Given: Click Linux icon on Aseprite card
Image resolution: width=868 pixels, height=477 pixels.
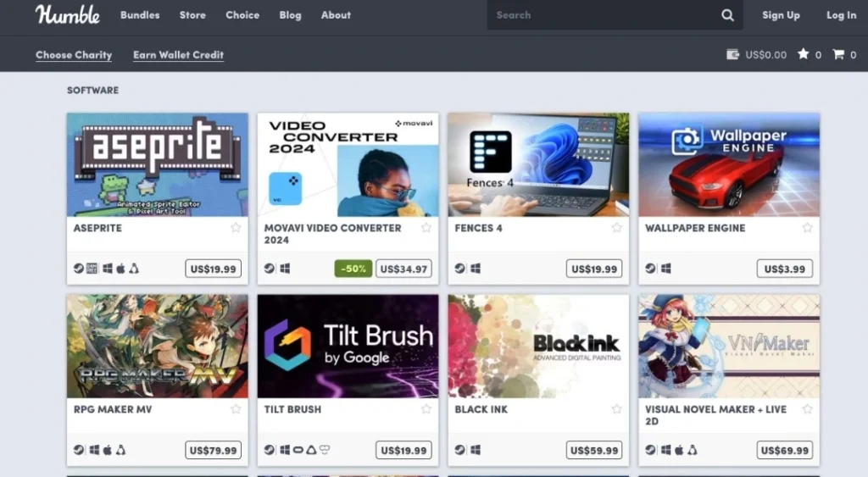Looking at the screenshot, I should tap(134, 269).
